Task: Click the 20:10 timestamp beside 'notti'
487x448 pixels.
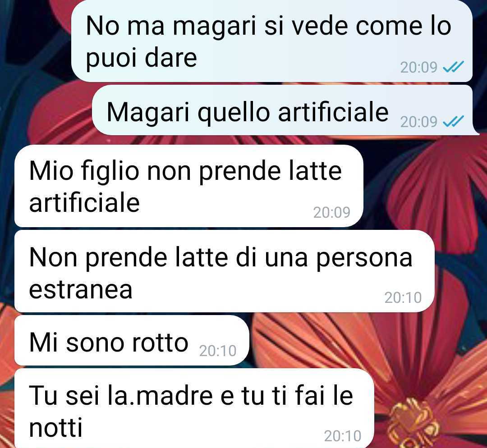Action: pos(343,436)
